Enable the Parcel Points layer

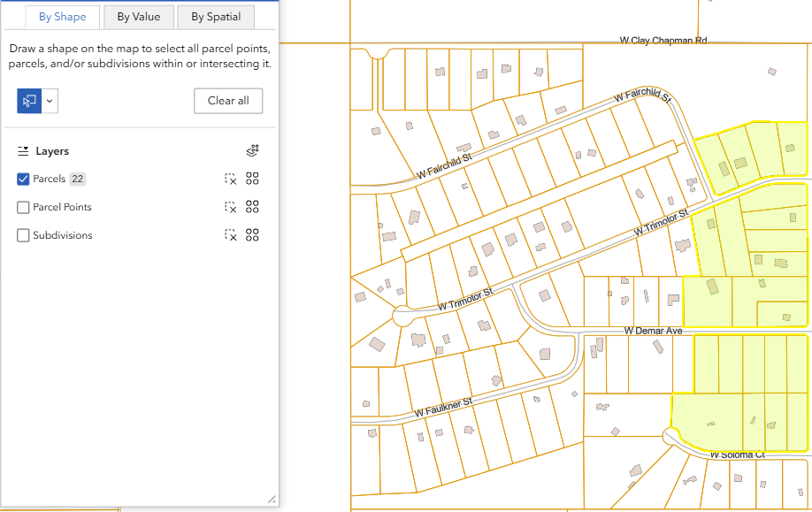click(22, 207)
